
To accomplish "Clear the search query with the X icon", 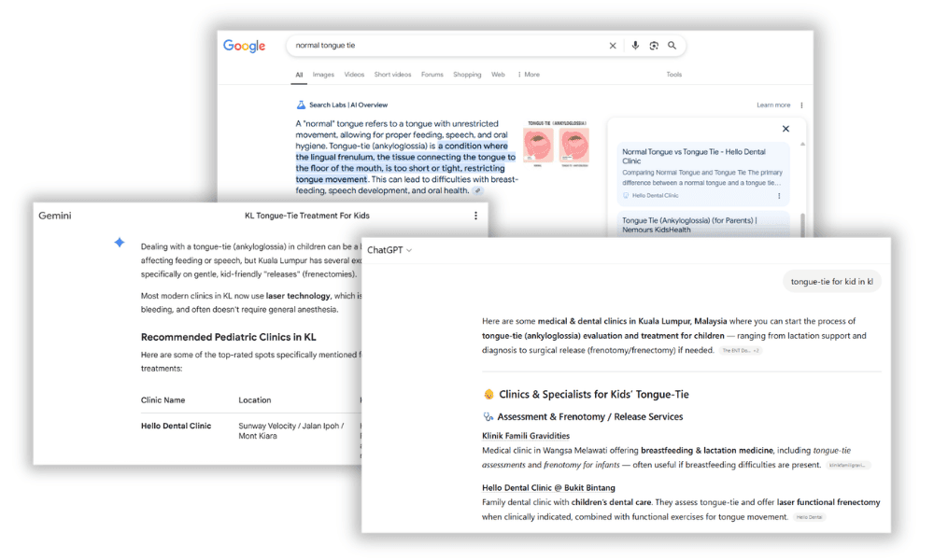I will tap(613, 45).
